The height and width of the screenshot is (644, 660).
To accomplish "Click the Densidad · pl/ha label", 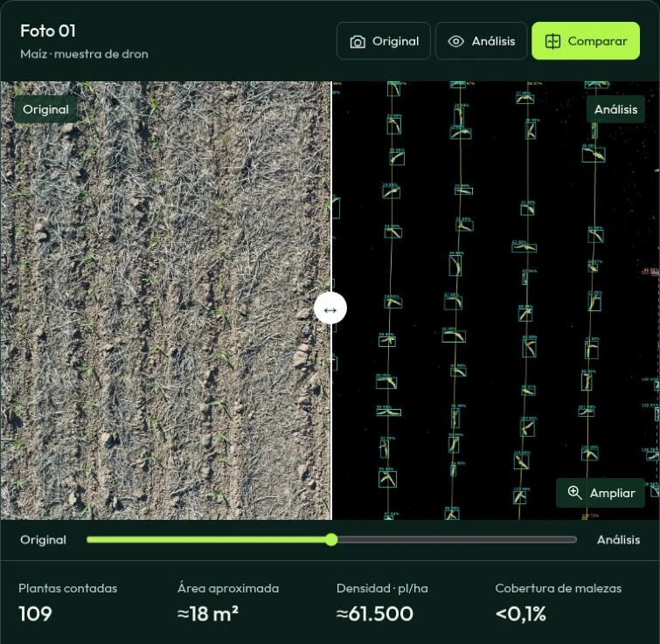I will [382, 588].
